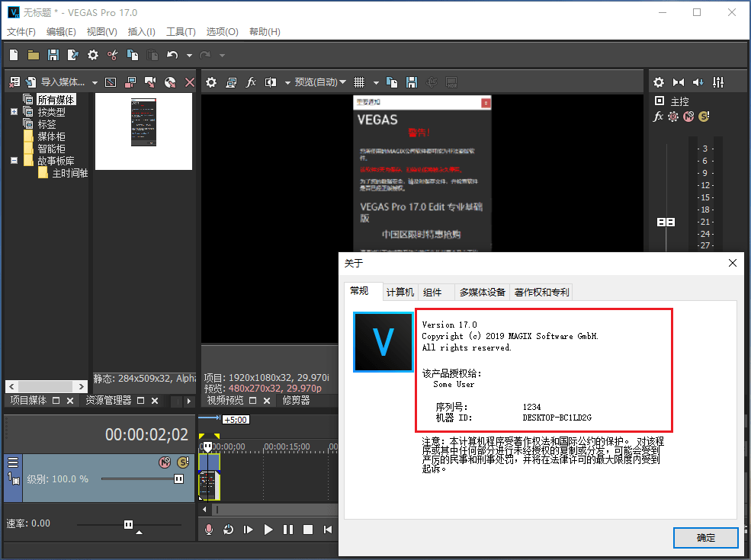Open the 编辑(E) menu
Image resolution: width=751 pixels, height=560 pixels.
tap(61, 31)
